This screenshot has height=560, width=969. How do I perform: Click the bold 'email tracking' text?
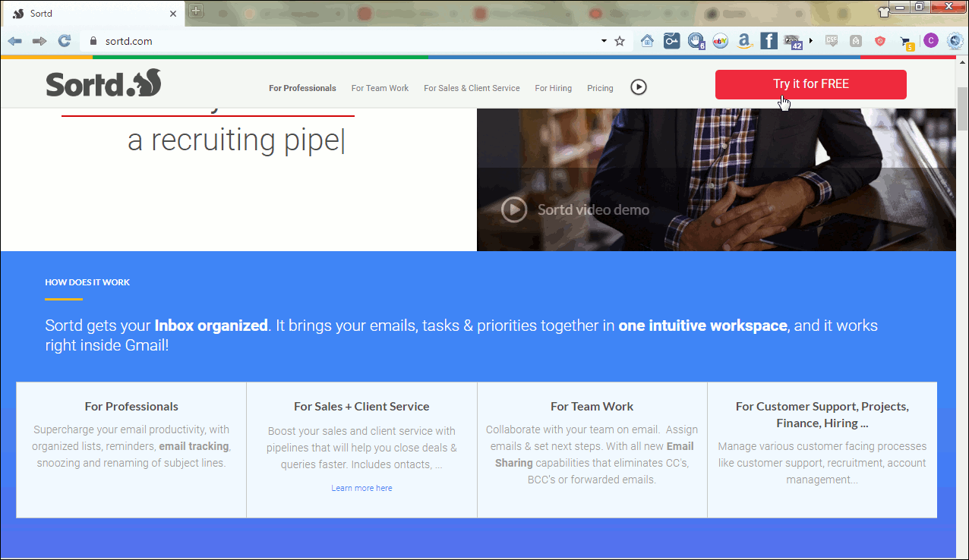click(194, 446)
